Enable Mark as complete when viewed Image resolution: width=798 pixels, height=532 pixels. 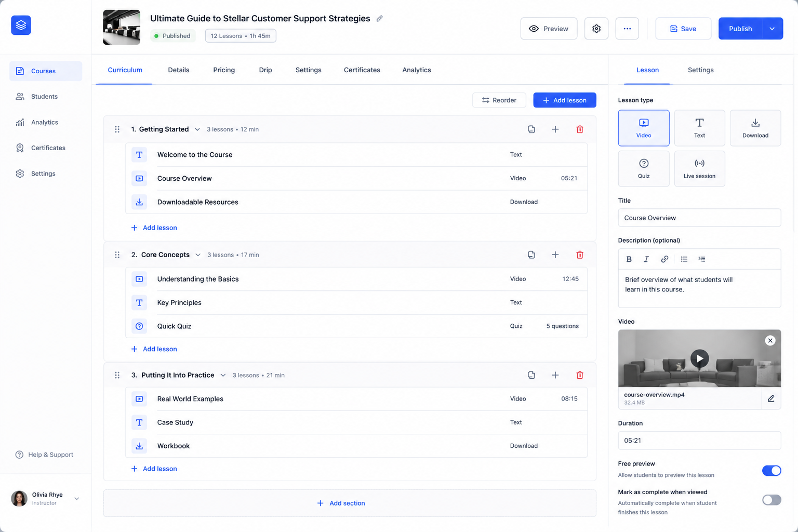pos(772,500)
